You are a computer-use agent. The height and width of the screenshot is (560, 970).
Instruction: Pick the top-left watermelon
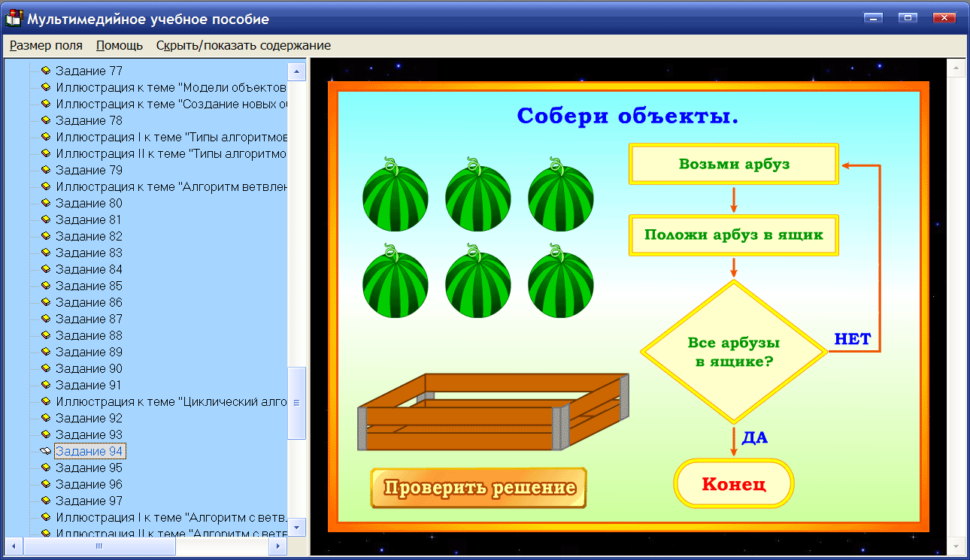coord(395,195)
